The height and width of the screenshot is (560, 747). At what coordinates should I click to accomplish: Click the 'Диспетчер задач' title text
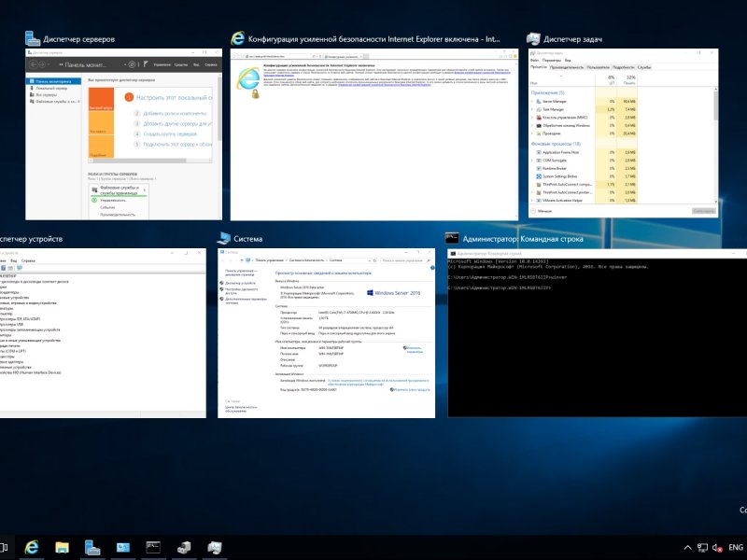(x=572, y=39)
